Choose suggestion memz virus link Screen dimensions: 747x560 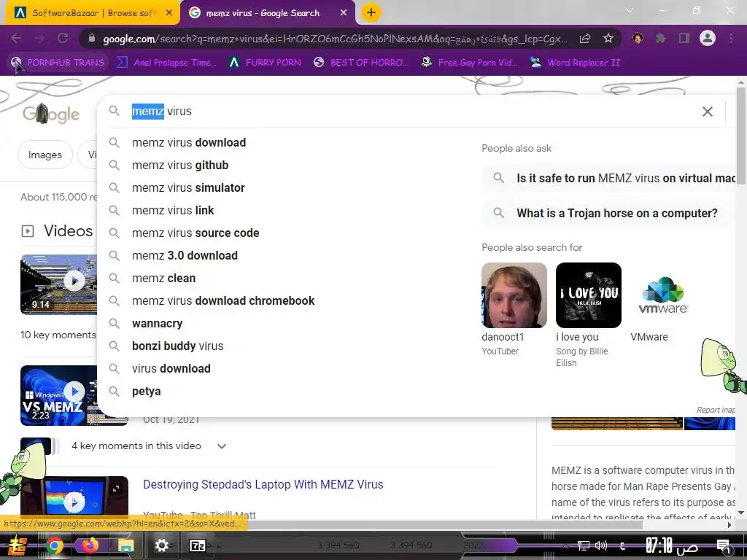point(173,211)
